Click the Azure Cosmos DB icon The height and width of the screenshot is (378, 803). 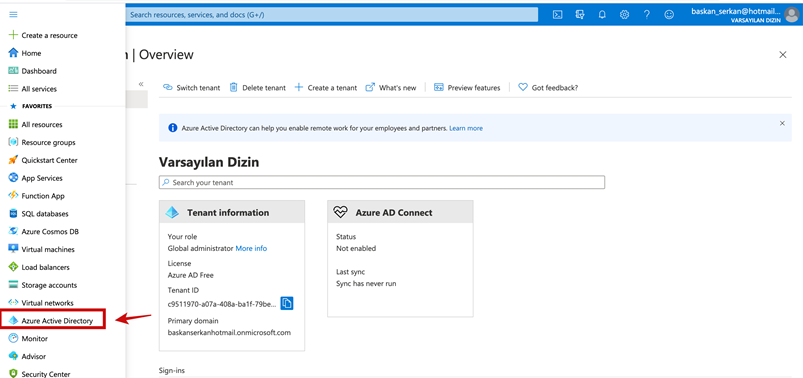click(x=13, y=232)
